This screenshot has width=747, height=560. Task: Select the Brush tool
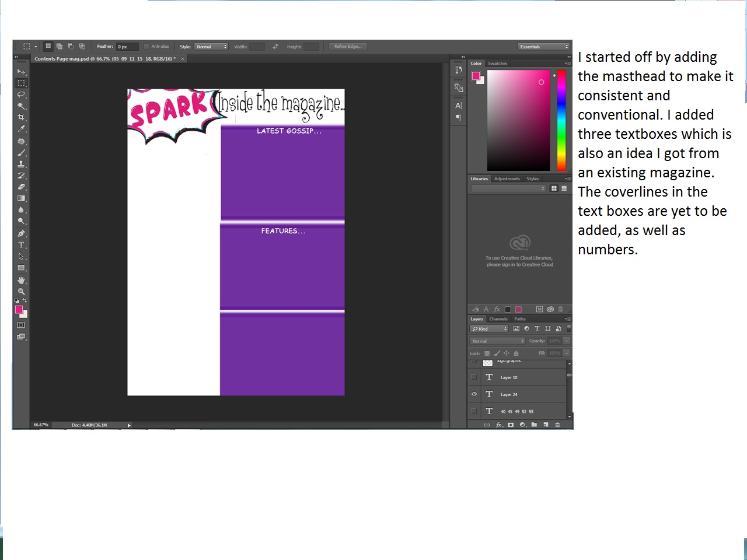[x=21, y=153]
